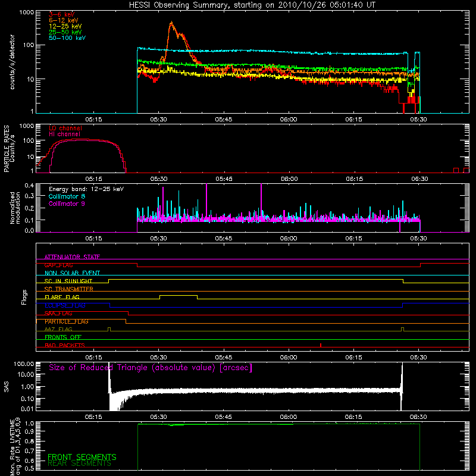The height and width of the screenshot is (476, 476).
Task: Click the PARTICLE RATES axis label
Action: (7, 149)
